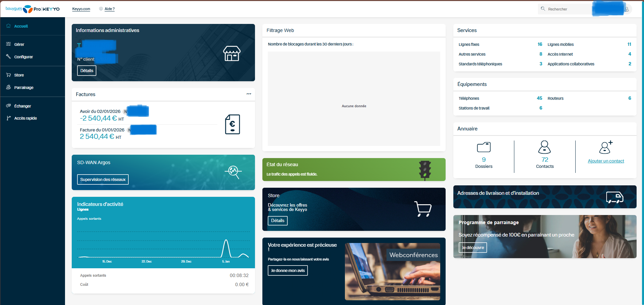The width and height of the screenshot is (644, 305).
Task: Click the add contact icon with plus
Action: pos(606,147)
